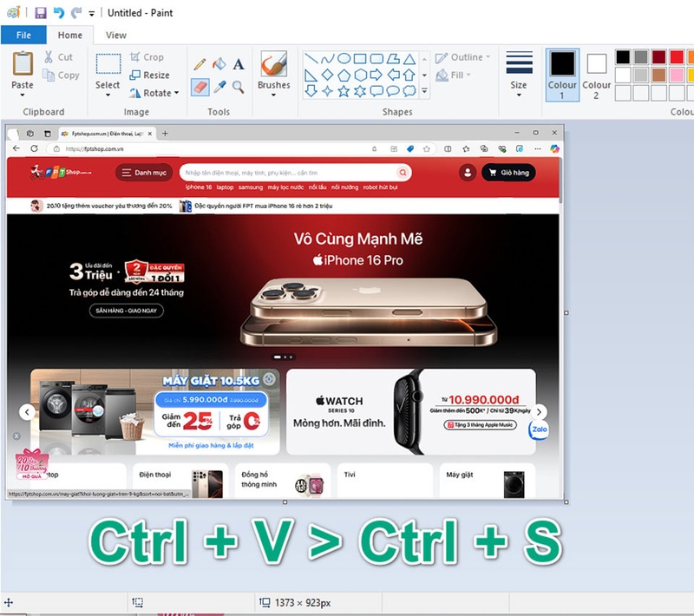
Task: Choose the Five-point star shape
Action: coord(344,91)
